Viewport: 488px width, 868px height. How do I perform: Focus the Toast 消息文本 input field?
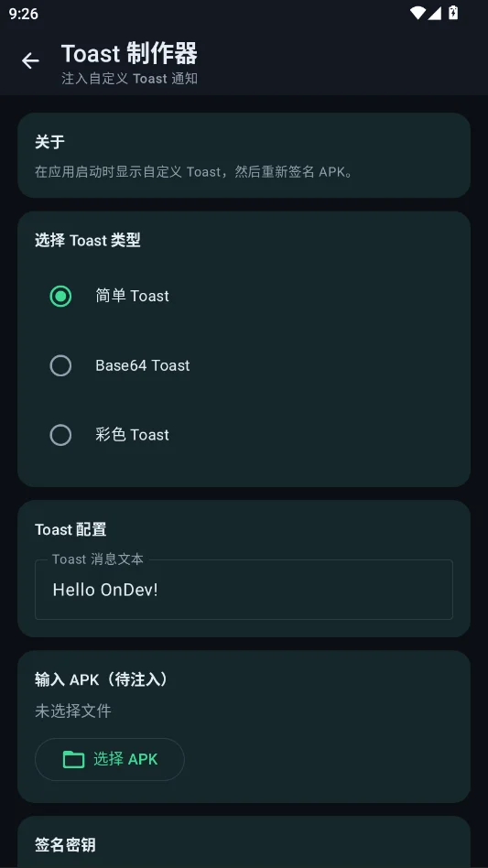[244, 590]
